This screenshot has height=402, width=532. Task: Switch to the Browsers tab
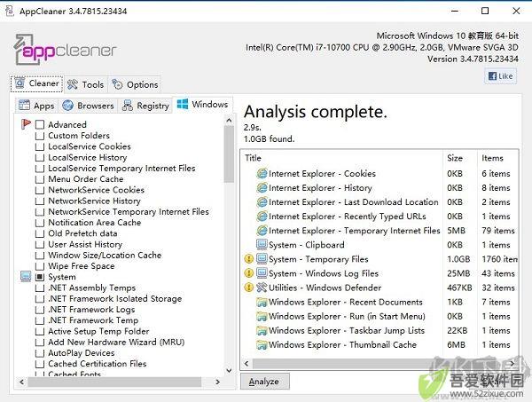[x=88, y=106]
